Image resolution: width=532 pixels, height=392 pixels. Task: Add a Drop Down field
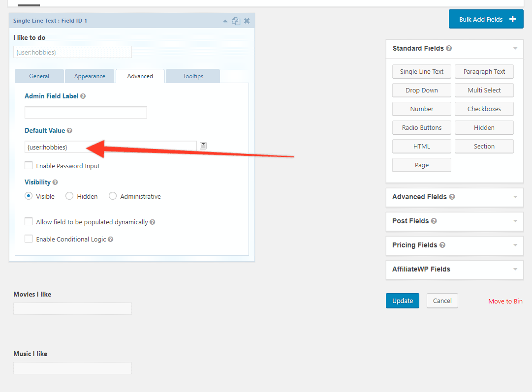click(422, 90)
